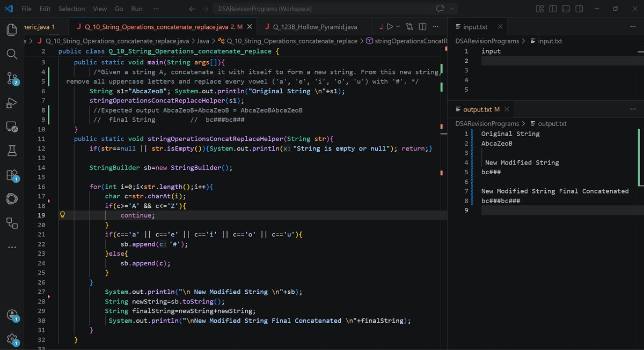This screenshot has width=644, height=350.
Task: Click the Q_10_String_Operations_concatenate_replace class breadcrumb
Action: pos(287,41)
